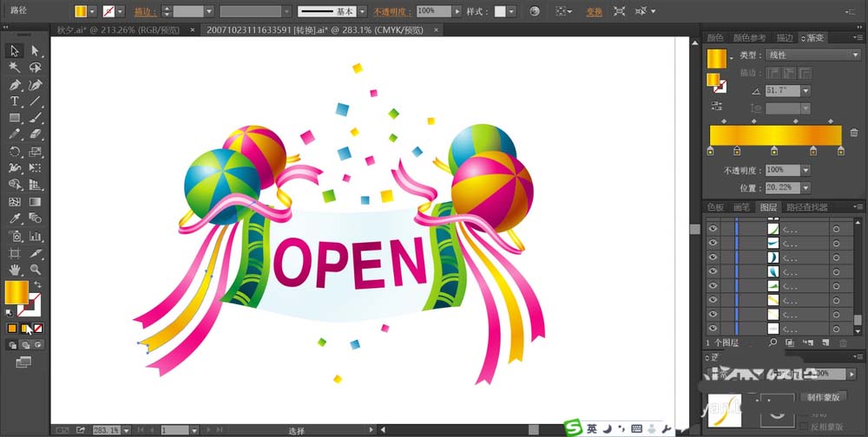Delete the selected gradient stop (trash icon)
Screen dimensions: 868x437
click(854, 133)
